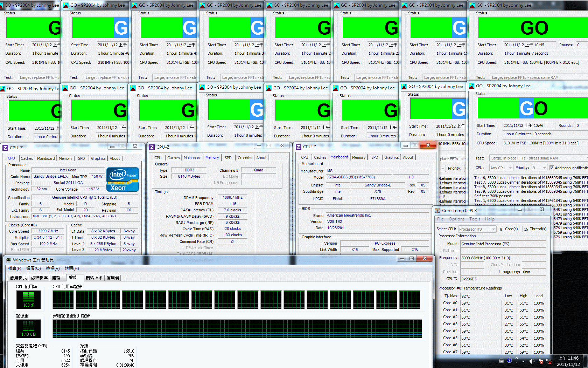
Task: Switch to 服務 tab in Task Manager
Action: coord(57,278)
